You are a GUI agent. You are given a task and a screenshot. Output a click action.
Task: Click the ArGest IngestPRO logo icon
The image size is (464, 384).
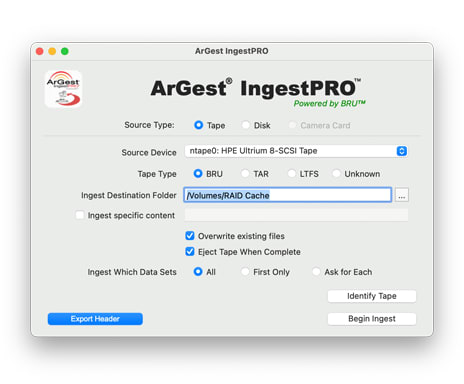pyautogui.click(x=63, y=89)
